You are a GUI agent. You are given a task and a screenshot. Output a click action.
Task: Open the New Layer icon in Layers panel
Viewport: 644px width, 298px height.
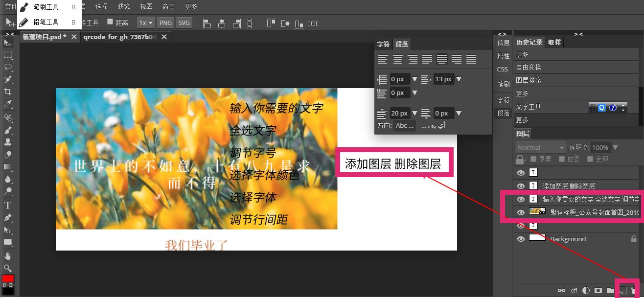pos(622,290)
